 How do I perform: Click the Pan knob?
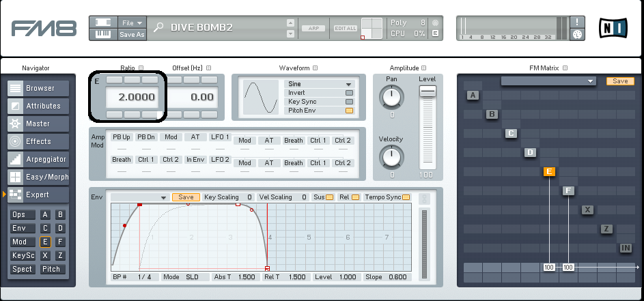click(392, 97)
